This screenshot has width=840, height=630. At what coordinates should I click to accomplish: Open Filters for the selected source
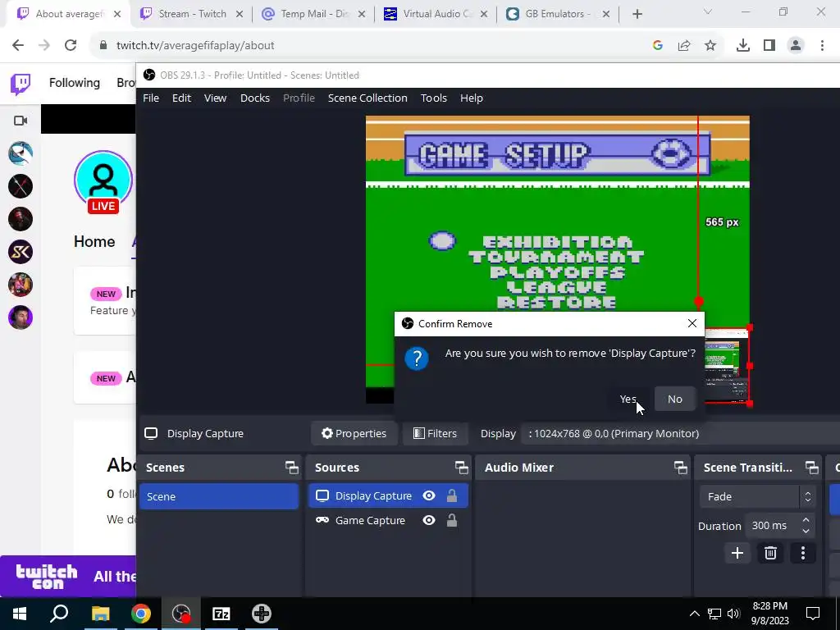[435, 433]
